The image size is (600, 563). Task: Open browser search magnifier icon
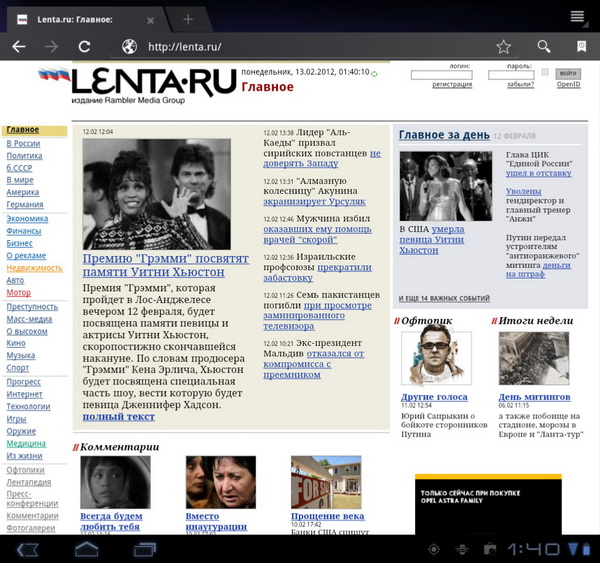tap(543, 47)
